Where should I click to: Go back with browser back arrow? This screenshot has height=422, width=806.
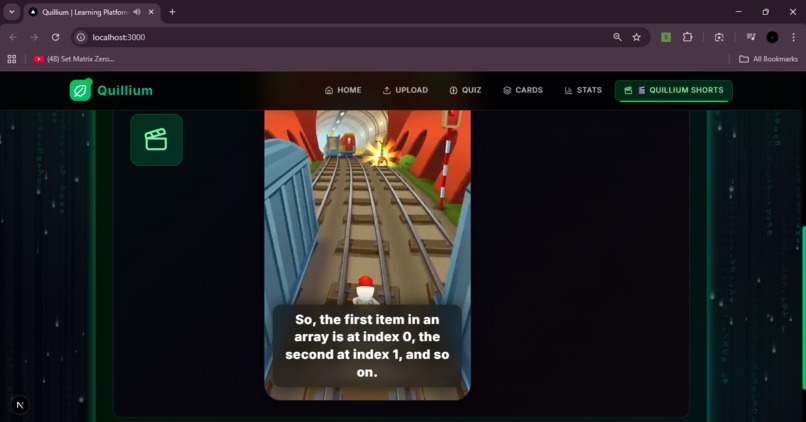(x=13, y=37)
